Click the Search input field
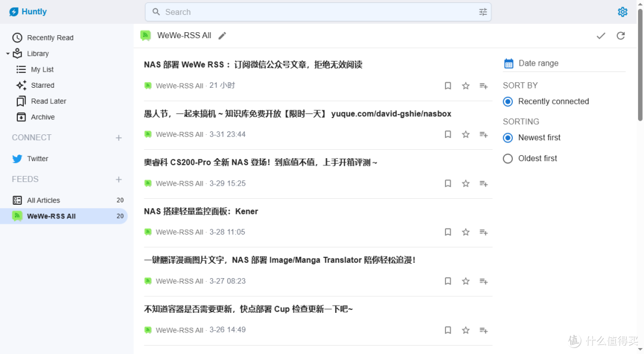 (318, 12)
